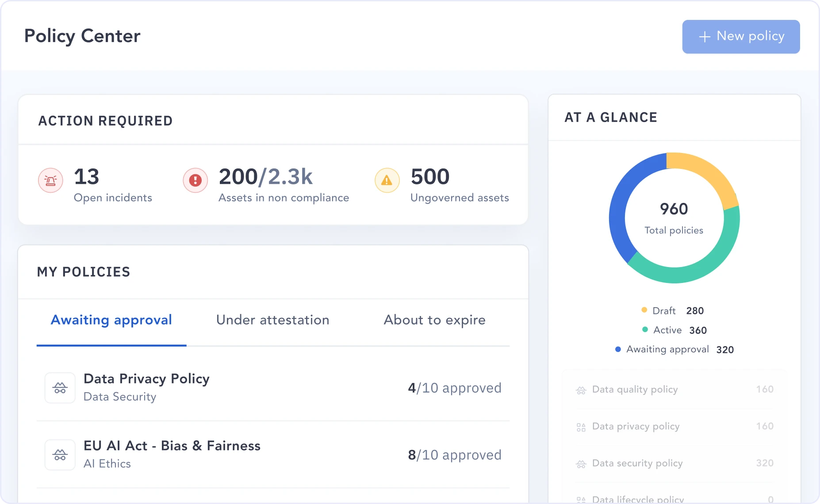Click the Data Privacy Policy row icon

point(60,388)
